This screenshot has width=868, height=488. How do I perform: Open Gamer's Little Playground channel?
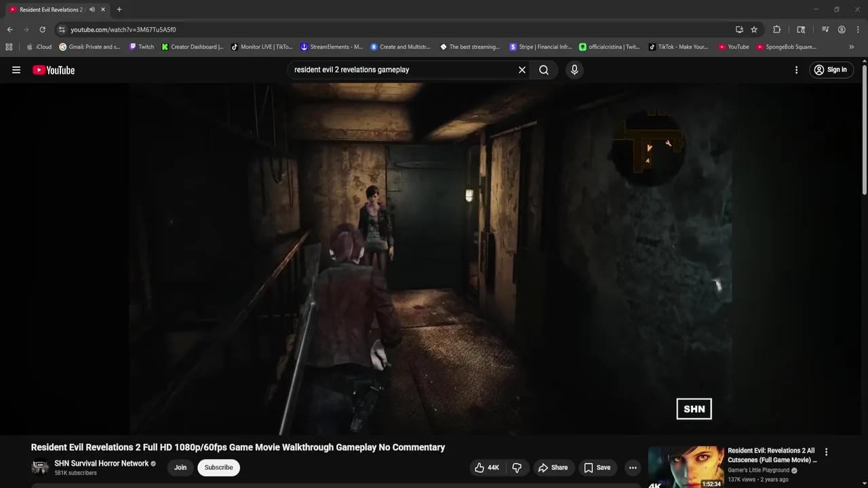pos(758,470)
